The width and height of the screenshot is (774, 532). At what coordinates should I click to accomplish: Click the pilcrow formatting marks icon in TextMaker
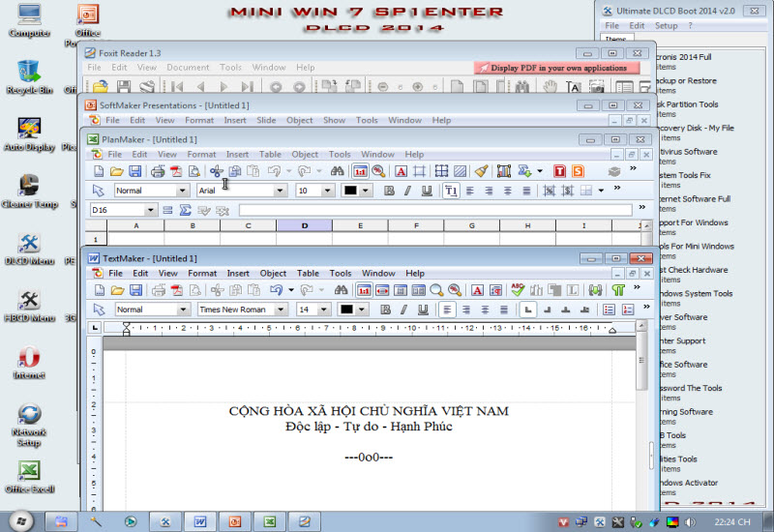(618, 290)
